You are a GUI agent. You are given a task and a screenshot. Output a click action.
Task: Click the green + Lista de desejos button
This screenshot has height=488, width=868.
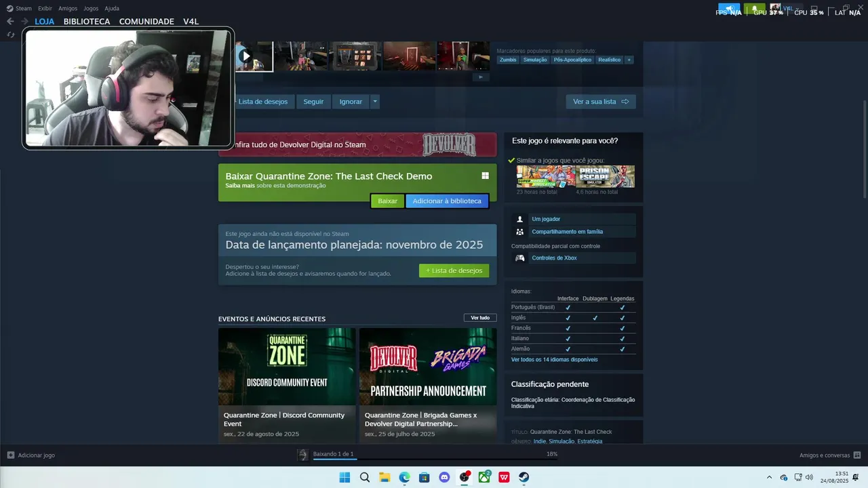tap(454, 270)
